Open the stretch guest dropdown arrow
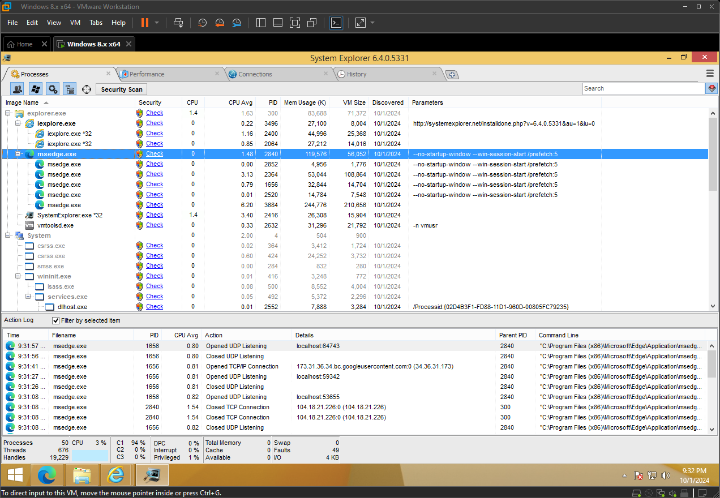Screen dimensions: 720x498 coord(372,22)
